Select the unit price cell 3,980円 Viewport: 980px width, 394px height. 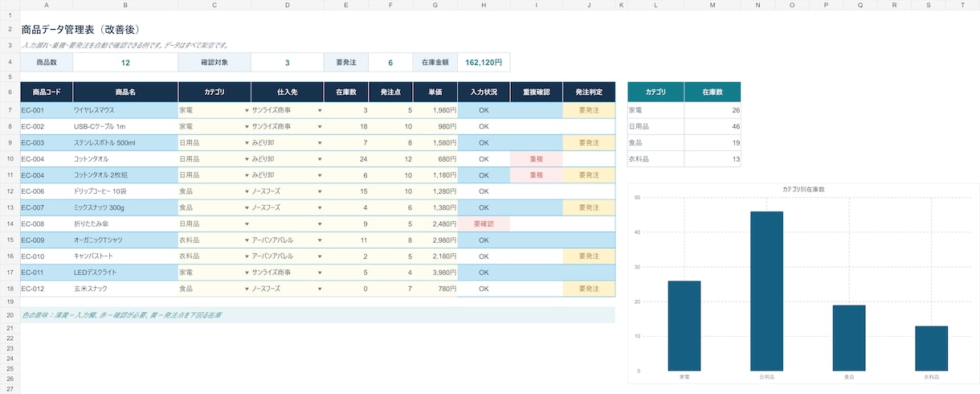pos(436,272)
